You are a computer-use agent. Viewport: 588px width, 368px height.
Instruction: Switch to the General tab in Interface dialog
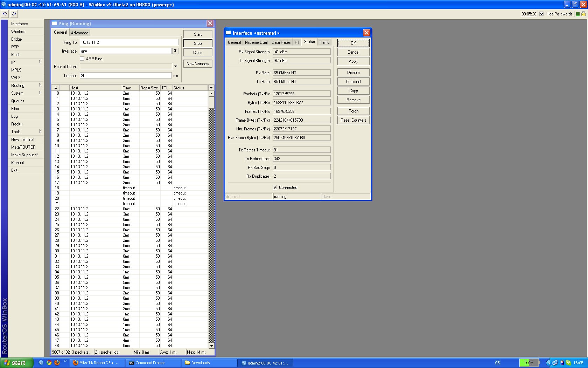pos(234,42)
